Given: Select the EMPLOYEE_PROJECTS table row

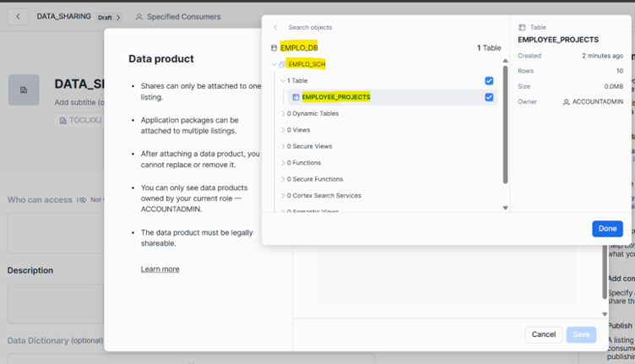Looking at the screenshot, I should [392, 97].
